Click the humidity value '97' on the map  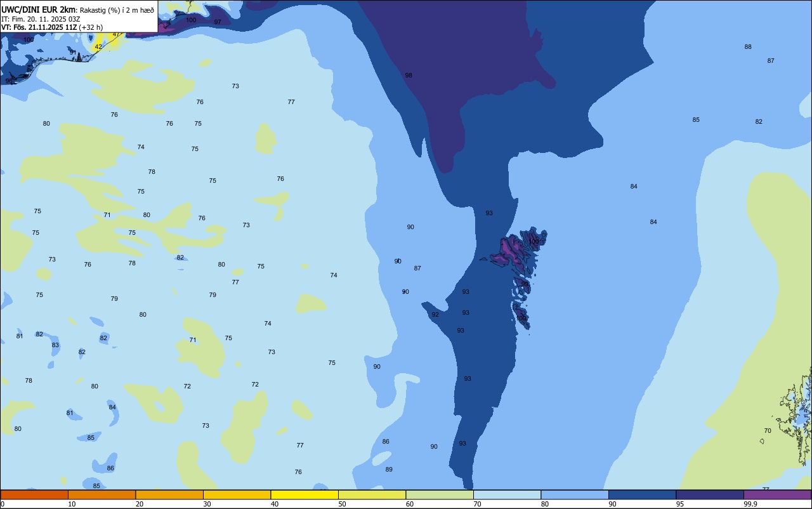click(218, 22)
